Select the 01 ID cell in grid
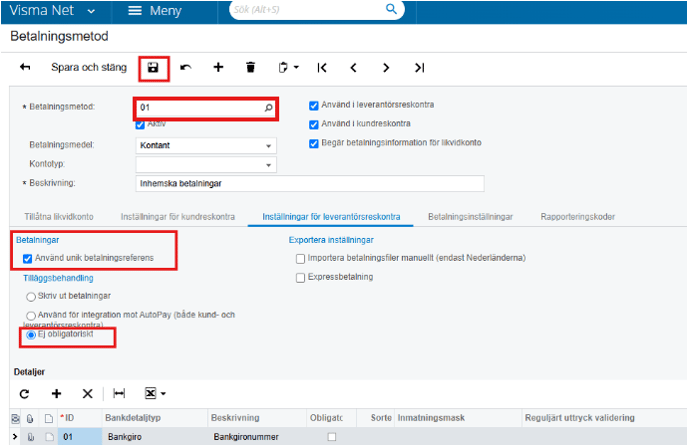This screenshot has height=445, width=688. 80,437
